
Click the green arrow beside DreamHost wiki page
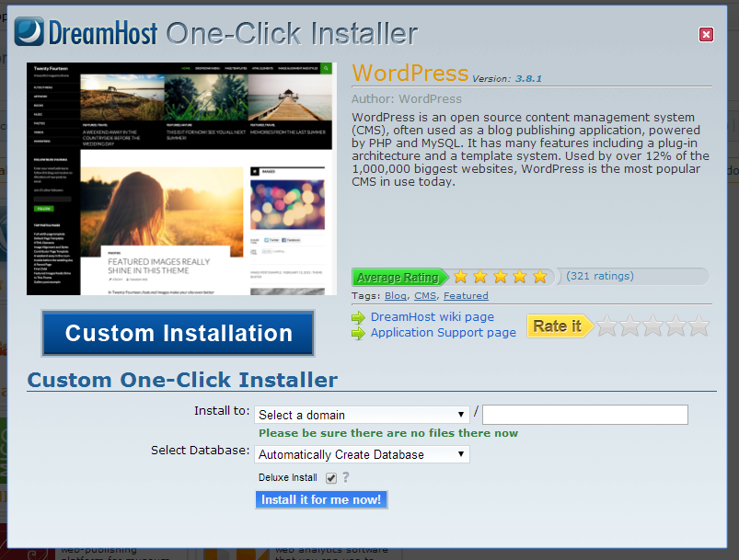[359, 317]
